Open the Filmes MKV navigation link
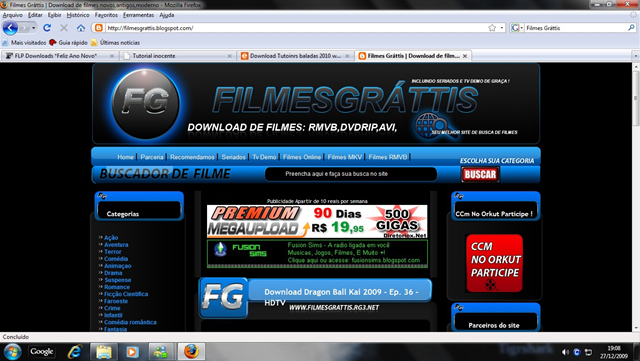 click(345, 157)
